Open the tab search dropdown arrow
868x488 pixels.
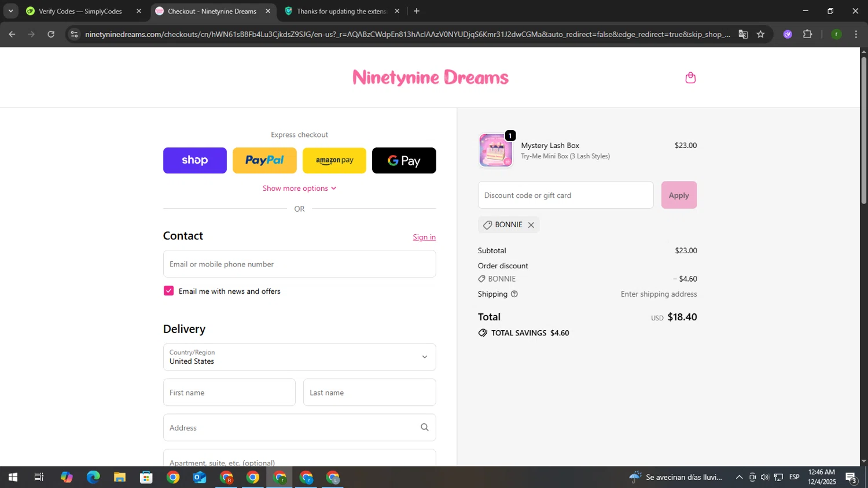10,11
